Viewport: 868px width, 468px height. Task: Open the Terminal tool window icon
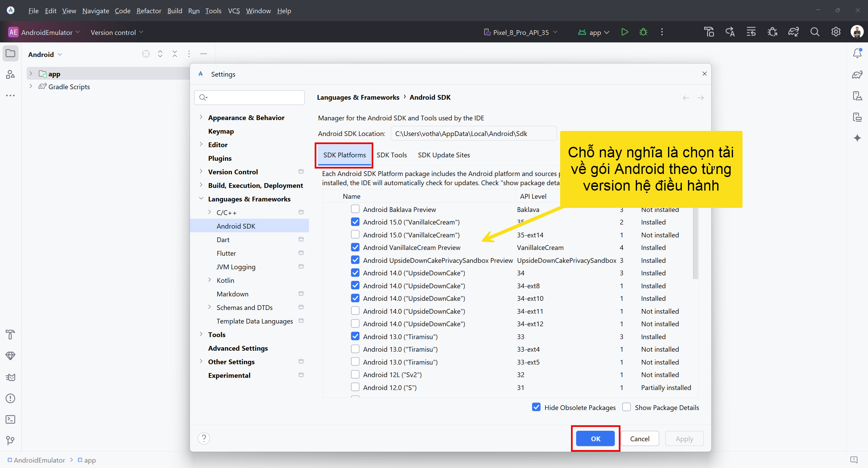(11, 420)
